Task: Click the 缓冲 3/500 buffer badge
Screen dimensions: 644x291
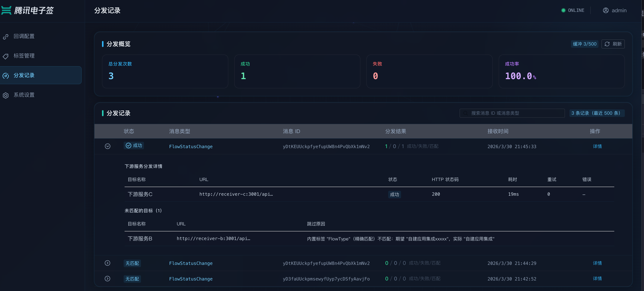Action: pos(584,44)
